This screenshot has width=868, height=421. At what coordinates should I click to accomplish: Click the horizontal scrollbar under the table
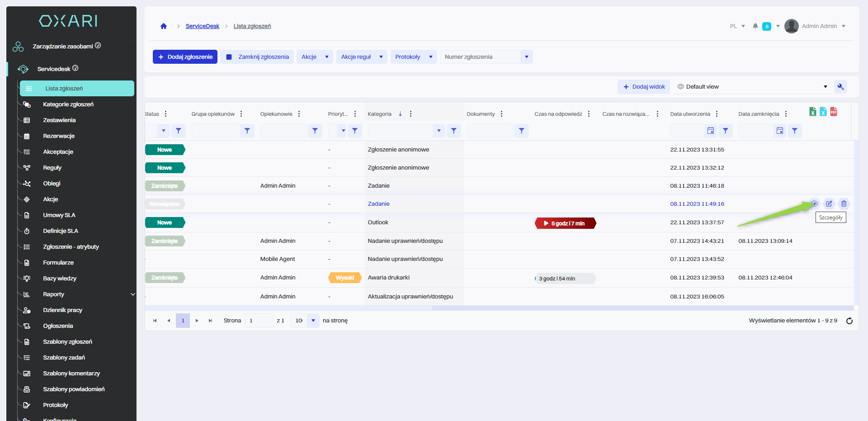coord(642,308)
